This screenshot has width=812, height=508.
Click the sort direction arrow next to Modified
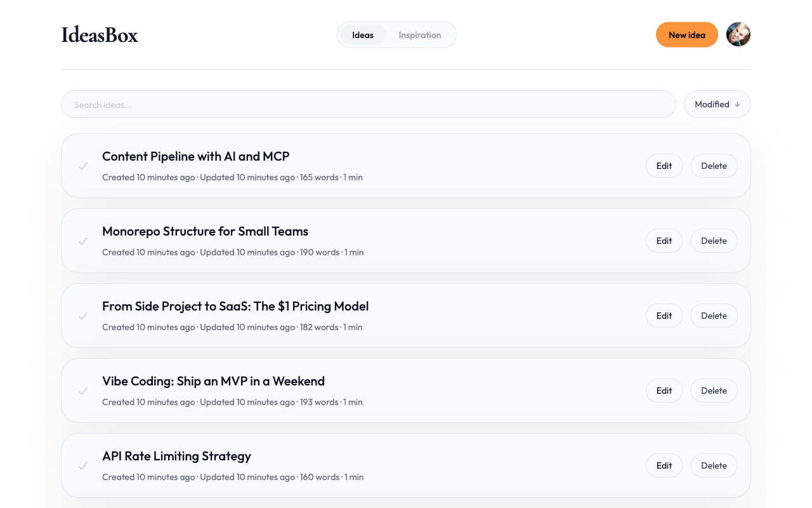pyautogui.click(x=737, y=104)
